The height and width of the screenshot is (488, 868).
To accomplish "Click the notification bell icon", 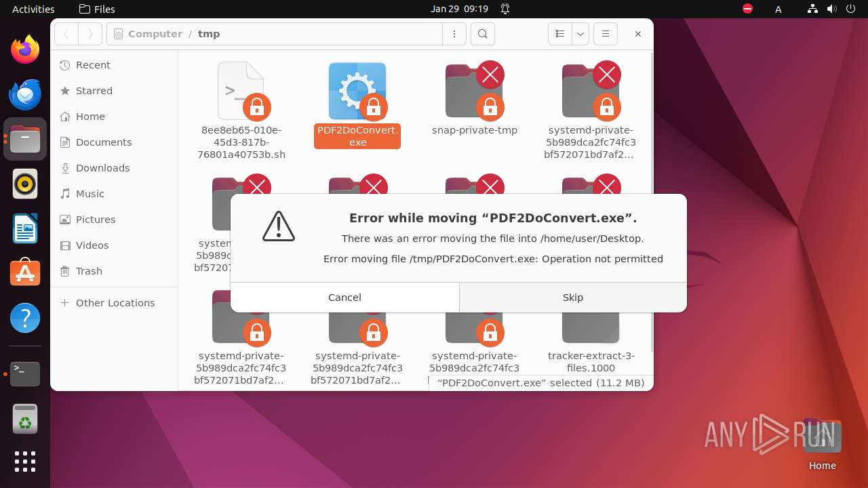I will pos(505,9).
